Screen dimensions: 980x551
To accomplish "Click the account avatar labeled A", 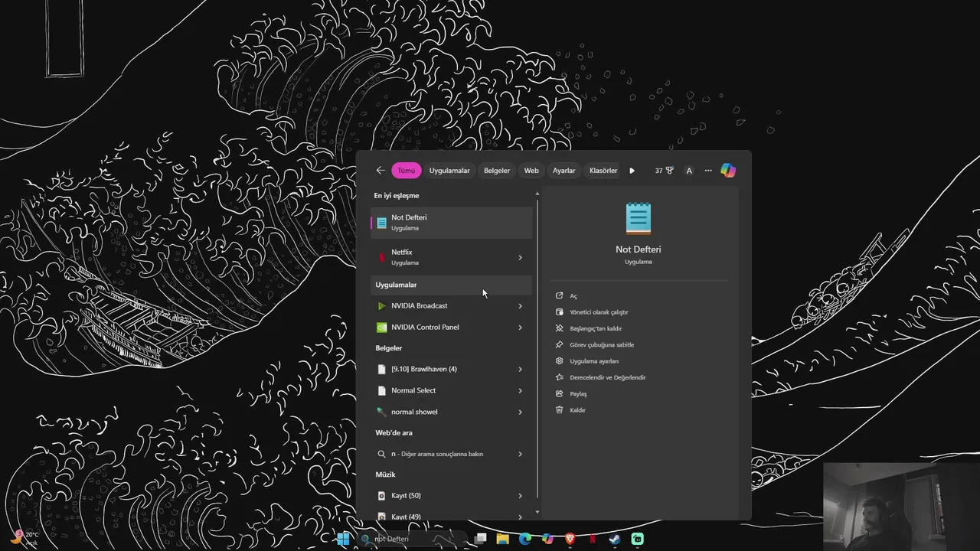I will point(689,171).
